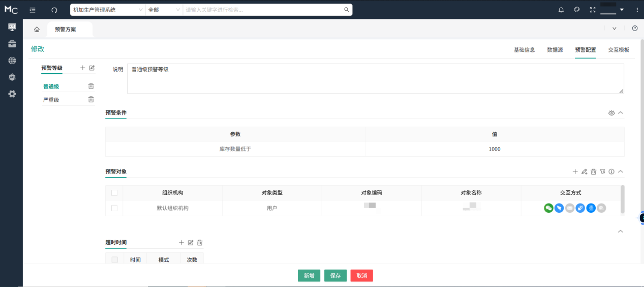Click the 预警对象 trash delete icon
This screenshot has width=644, height=287.
pyautogui.click(x=594, y=172)
